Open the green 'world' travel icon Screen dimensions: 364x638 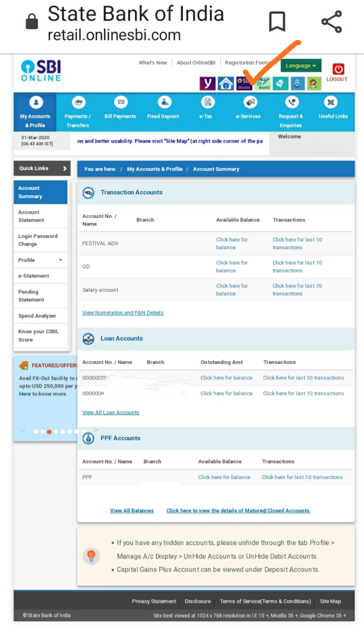262,83
